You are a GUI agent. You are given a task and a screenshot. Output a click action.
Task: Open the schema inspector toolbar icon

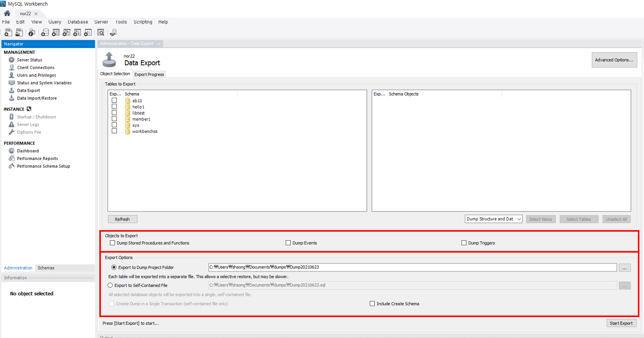pyautogui.click(x=32, y=33)
